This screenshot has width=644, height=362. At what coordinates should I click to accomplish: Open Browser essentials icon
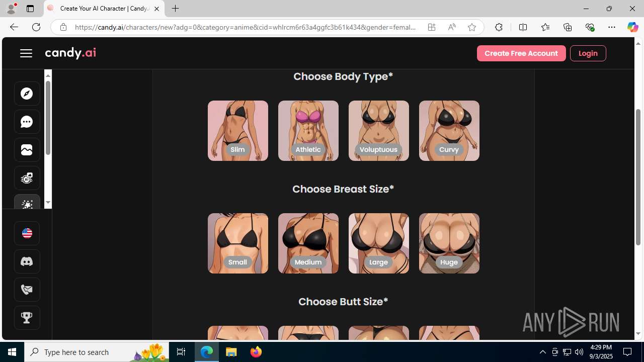590,27
